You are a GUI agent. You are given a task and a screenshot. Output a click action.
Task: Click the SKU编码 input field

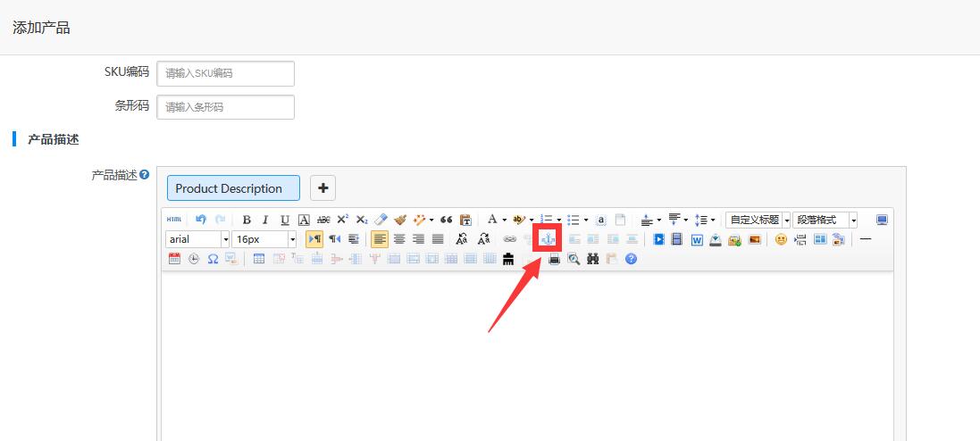coord(226,73)
